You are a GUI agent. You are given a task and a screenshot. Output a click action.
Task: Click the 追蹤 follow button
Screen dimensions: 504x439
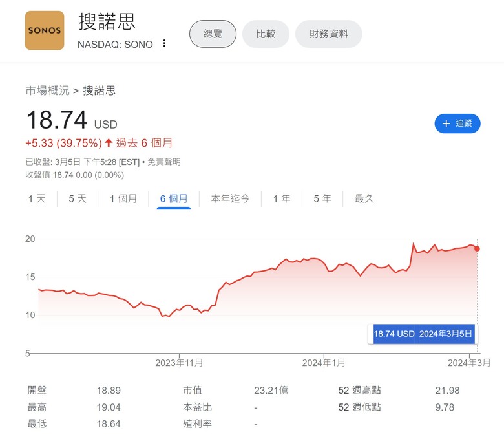[x=457, y=123]
